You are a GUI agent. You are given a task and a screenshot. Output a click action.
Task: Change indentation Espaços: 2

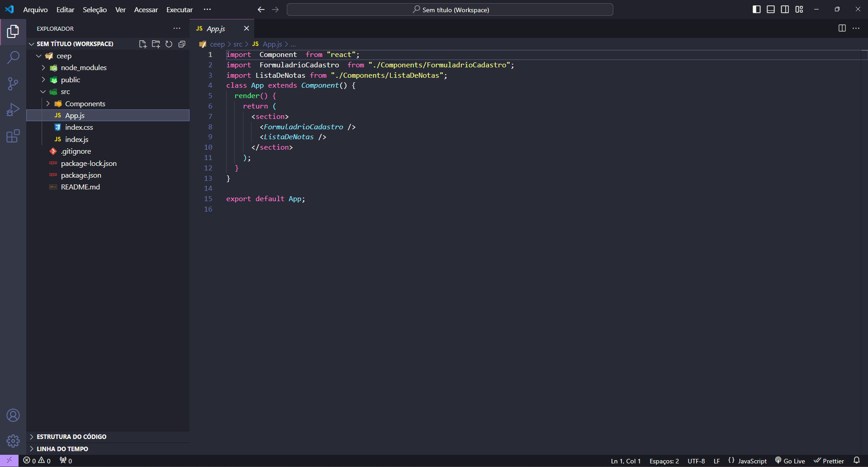point(664,461)
